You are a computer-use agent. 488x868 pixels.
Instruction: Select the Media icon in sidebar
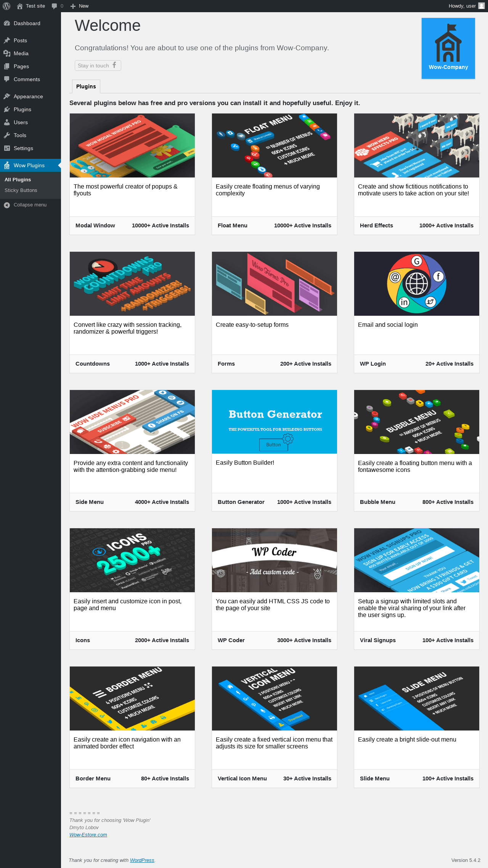(7, 53)
